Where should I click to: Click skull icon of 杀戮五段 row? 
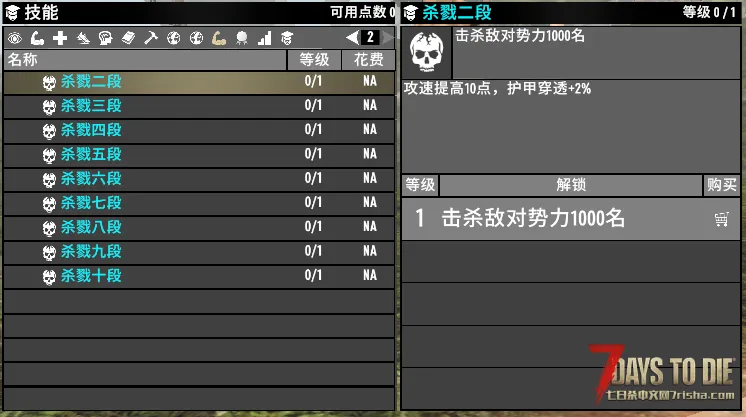tap(49, 156)
